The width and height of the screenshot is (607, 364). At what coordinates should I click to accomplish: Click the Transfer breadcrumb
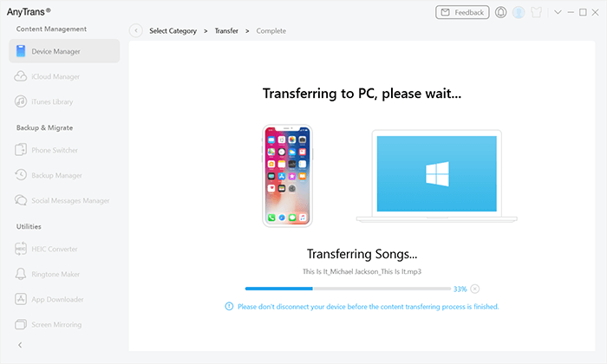pyautogui.click(x=226, y=30)
